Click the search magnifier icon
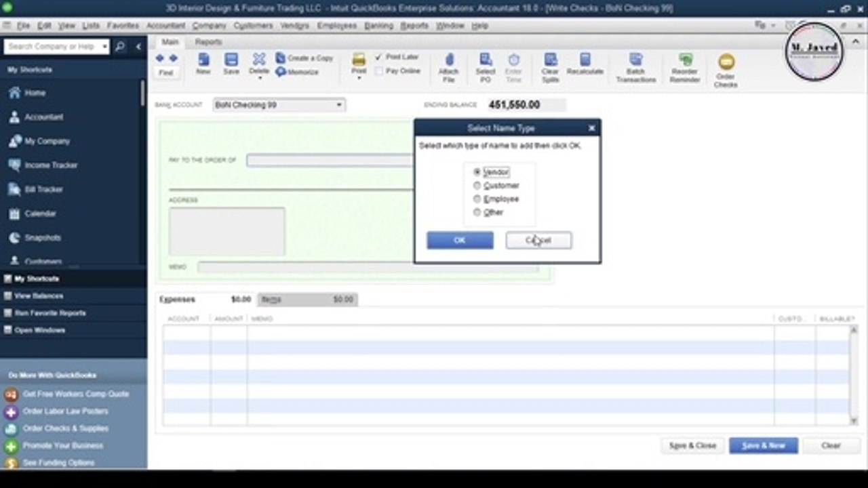The height and width of the screenshot is (488, 868). click(120, 47)
